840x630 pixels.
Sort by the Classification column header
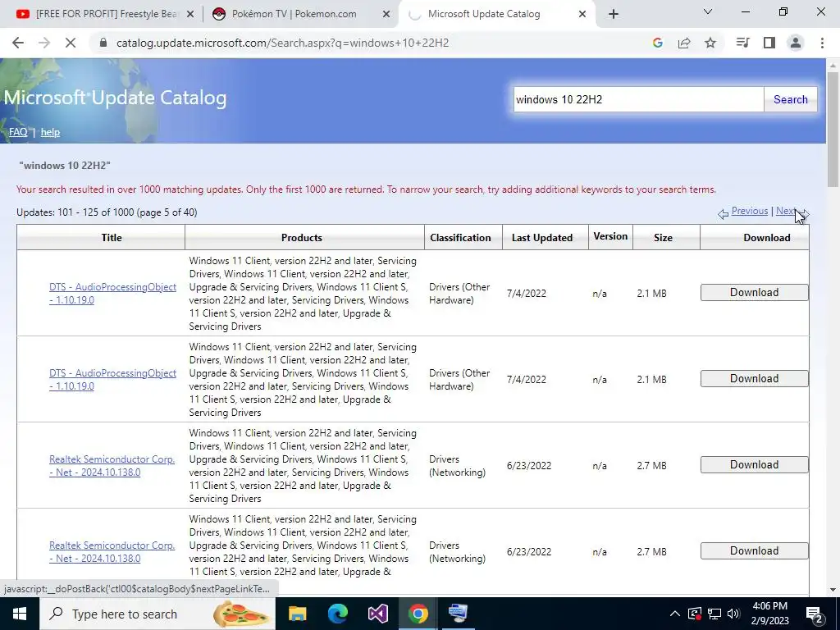(x=460, y=238)
